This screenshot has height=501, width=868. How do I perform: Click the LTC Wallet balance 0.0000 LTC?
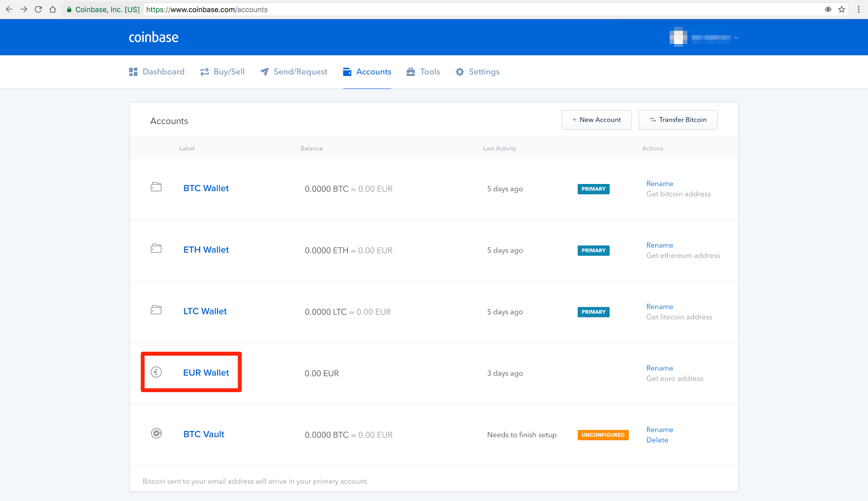pyautogui.click(x=325, y=312)
